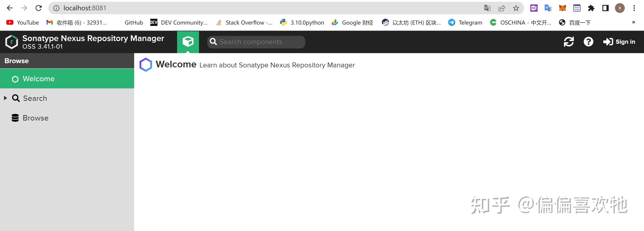Screen dimensions: 644x231
Task: Open the Gmail 收件箱 bookmark
Action: [77, 23]
